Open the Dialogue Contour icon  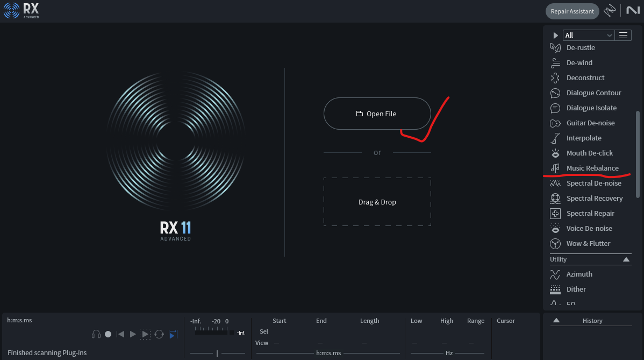click(x=555, y=93)
